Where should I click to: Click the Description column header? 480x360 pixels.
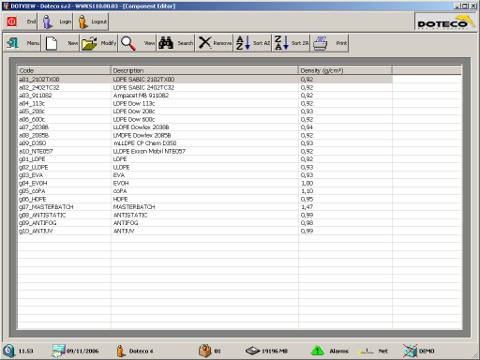click(204, 70)
